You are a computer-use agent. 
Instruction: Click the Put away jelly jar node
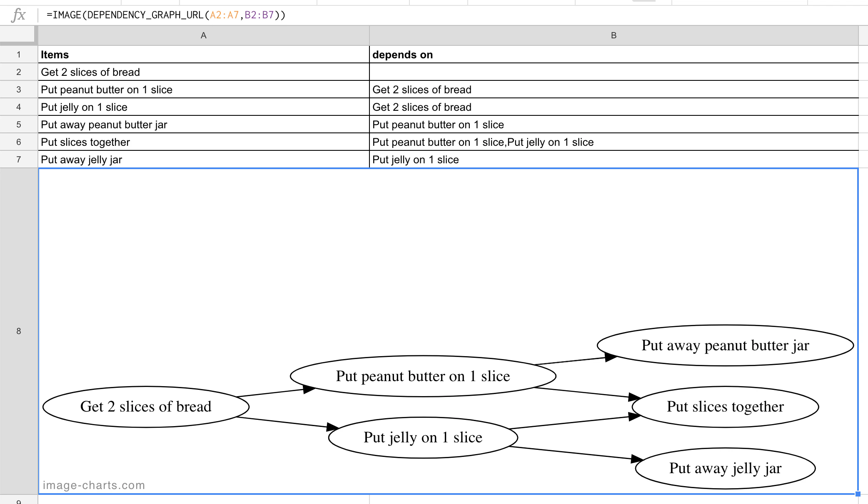[x=726, y=468]
